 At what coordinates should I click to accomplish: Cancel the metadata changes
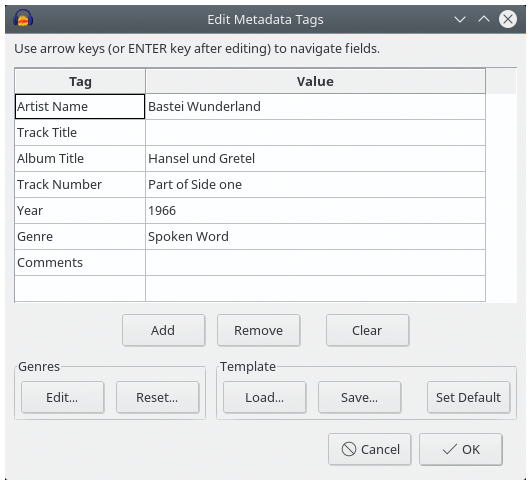point(369,449)
